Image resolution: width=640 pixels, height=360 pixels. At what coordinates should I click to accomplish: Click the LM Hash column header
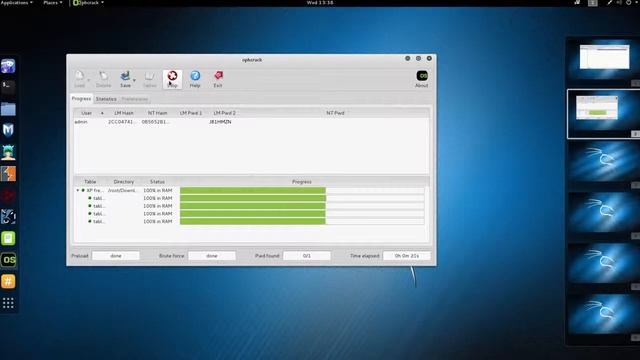124,113
